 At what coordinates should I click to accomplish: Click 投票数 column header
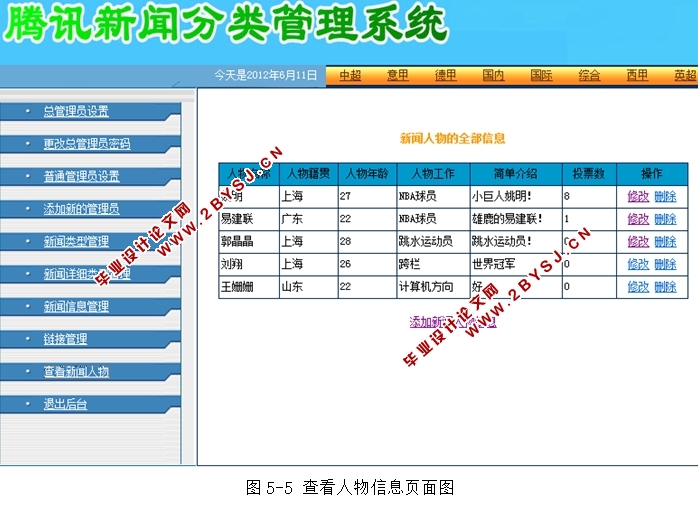tap(589, 174)
